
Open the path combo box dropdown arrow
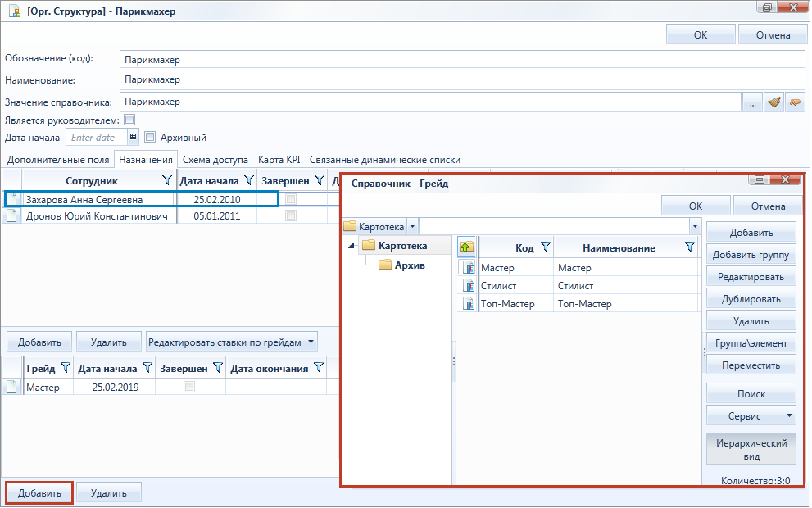click(695, 226)
